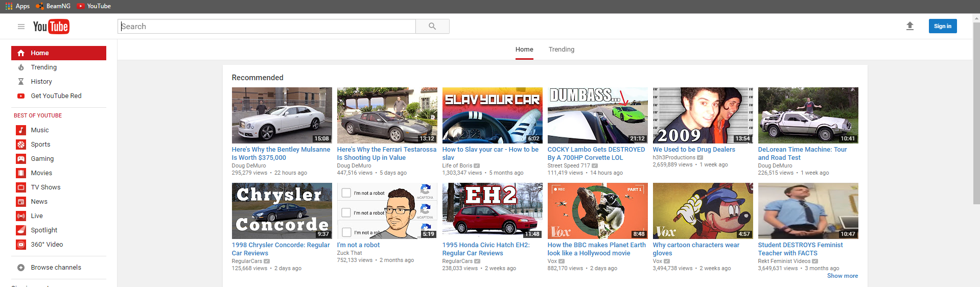Click the Sign in button
Viewport: 980px width, 287px height.
(x=943, y=26)
